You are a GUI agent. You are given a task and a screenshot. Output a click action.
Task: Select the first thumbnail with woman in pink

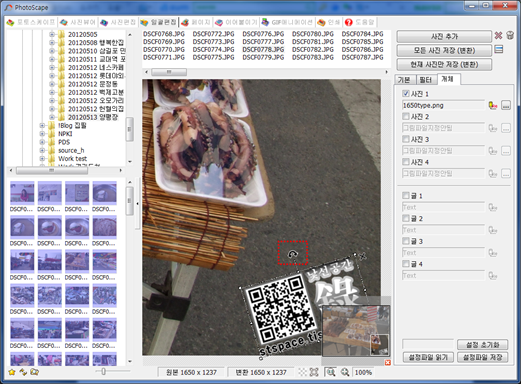[x=22, y=193]
